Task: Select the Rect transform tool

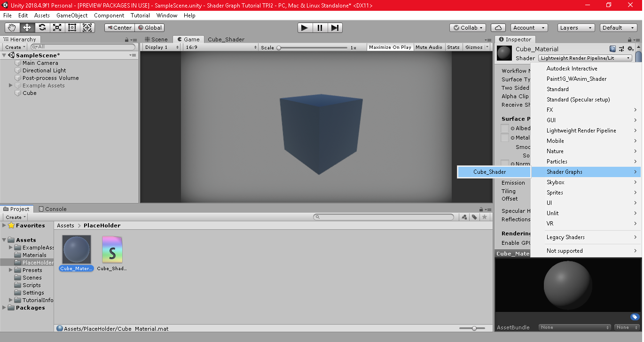Action: (x=72, y=28)
